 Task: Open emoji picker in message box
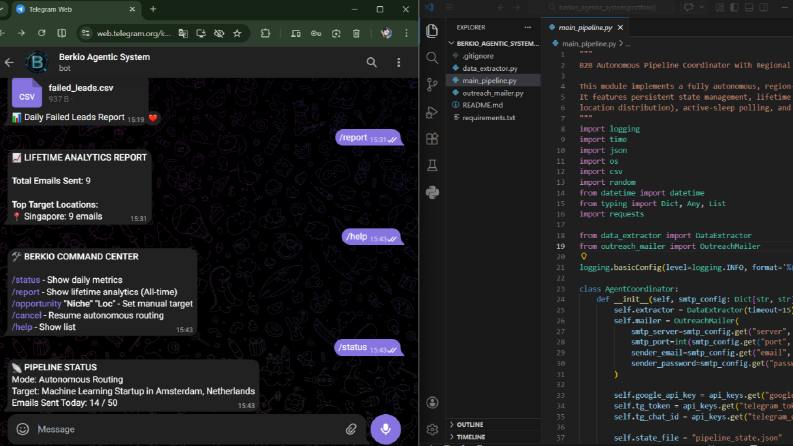[23, 429]
